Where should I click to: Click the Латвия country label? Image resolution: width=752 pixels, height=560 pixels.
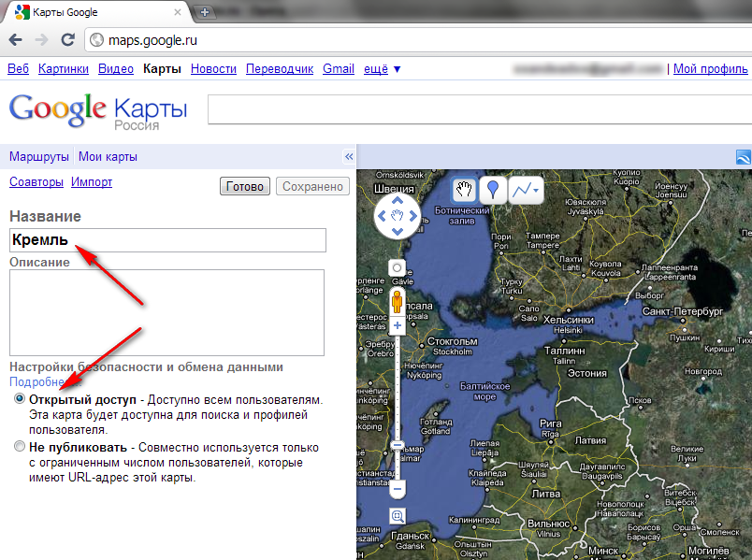[590, 440]
